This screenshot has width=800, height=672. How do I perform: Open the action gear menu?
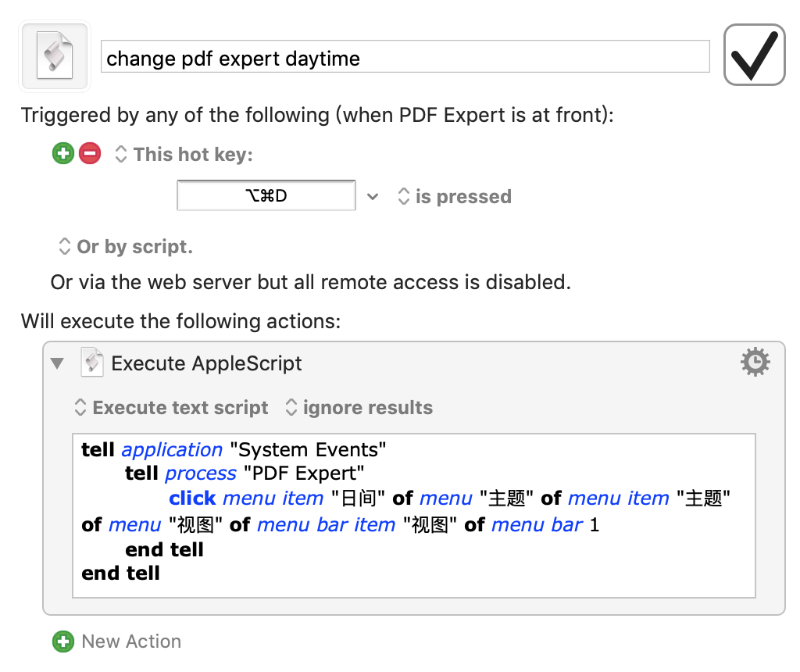tap(755, 363)
